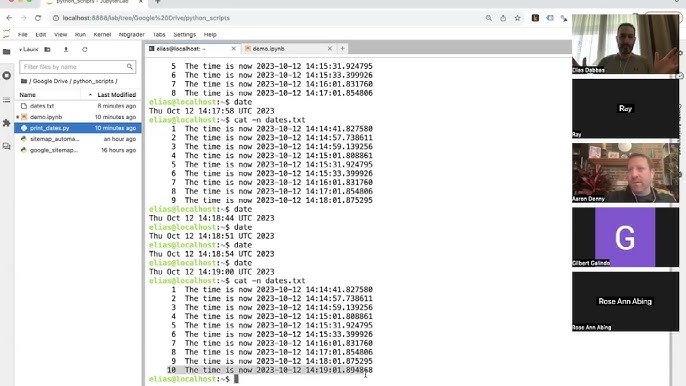Click 'Thu Oct 12 14:17:58 UTC 2023' output
The image size is (686, 386).
[212, 111]
